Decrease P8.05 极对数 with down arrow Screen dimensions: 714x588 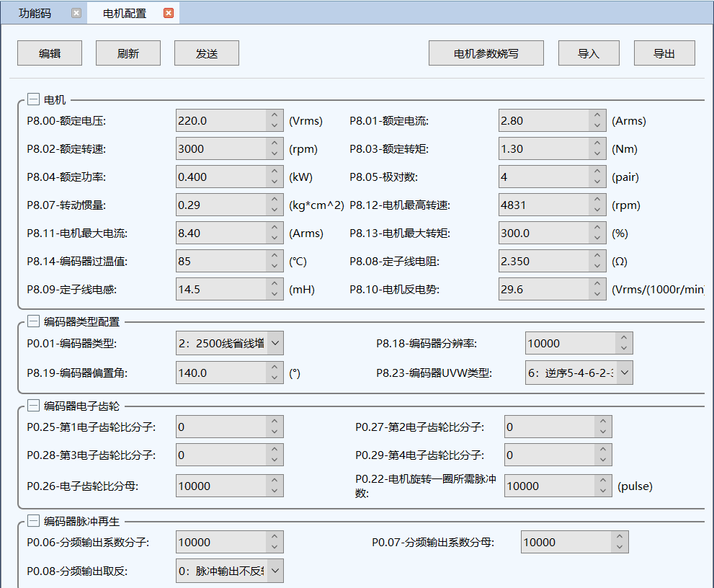597,182
